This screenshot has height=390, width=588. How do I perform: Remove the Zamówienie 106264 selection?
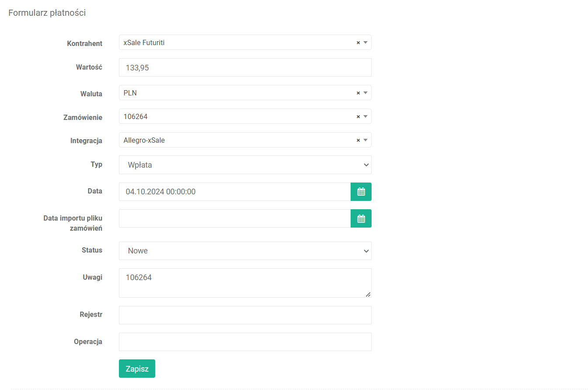pos(358,117)
